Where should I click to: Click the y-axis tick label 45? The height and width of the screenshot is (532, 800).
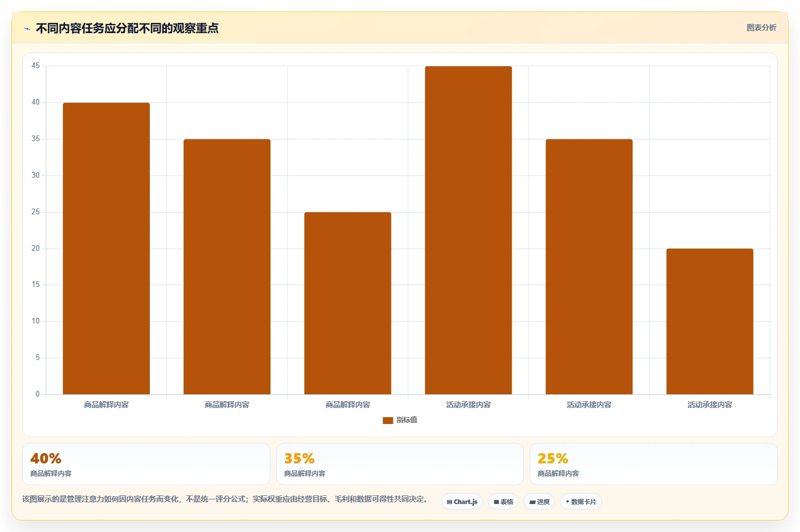(35, 66)
